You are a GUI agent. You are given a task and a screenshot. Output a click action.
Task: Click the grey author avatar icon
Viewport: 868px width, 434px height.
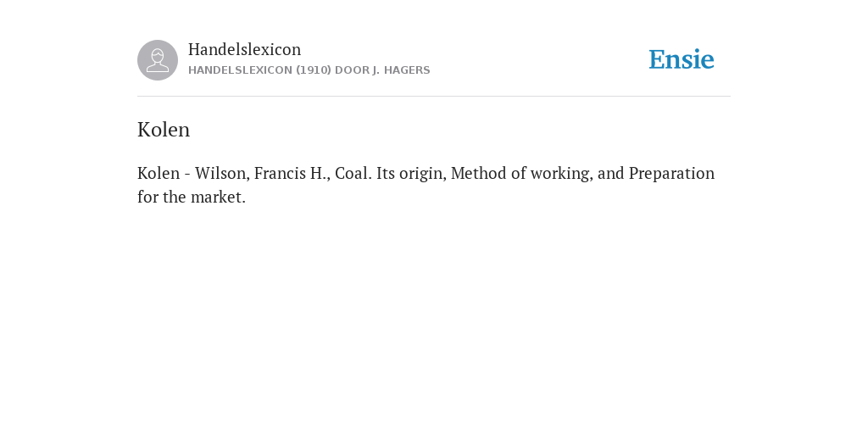tap(158, 60)
